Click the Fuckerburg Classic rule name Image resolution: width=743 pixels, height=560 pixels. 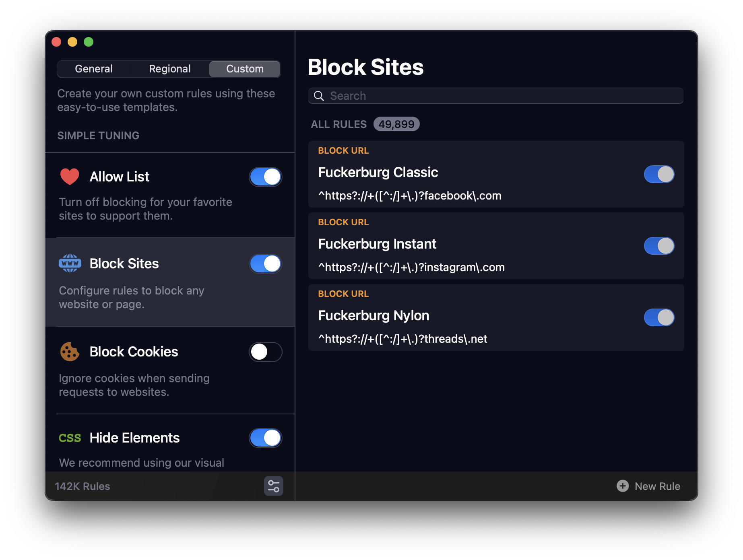(x=378, y=172)
